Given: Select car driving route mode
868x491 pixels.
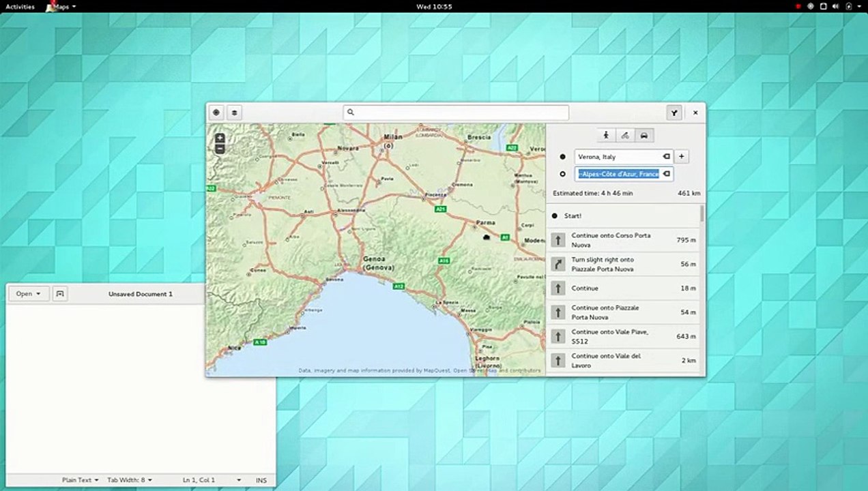Looking at the screenshot, I should [643, 135].
